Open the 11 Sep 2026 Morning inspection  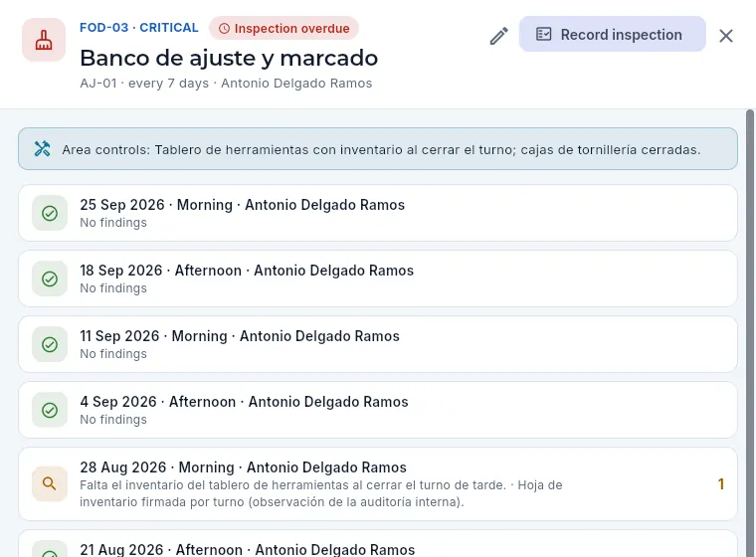point(378,344)
